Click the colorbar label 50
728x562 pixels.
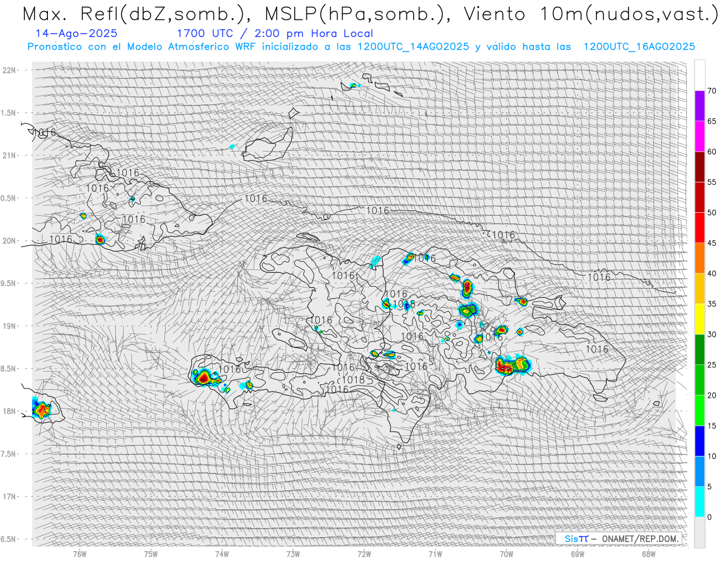click(x=712, y=213)
